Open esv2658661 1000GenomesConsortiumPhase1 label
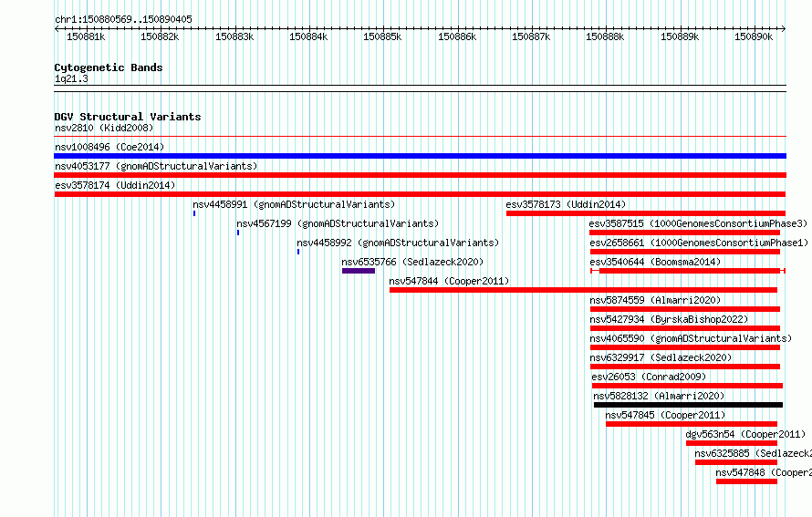Screen dimensions: 812x517 [699, 243]
